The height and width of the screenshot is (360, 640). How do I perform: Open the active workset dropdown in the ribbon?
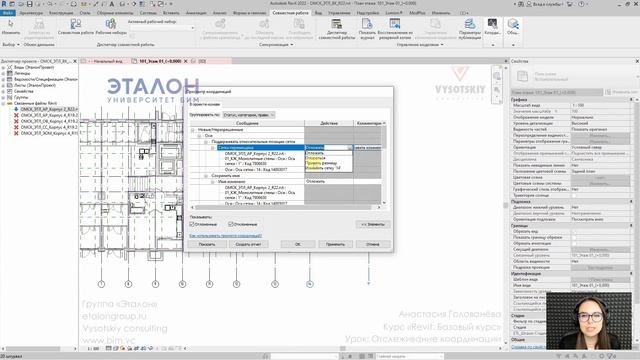point(160,28)
